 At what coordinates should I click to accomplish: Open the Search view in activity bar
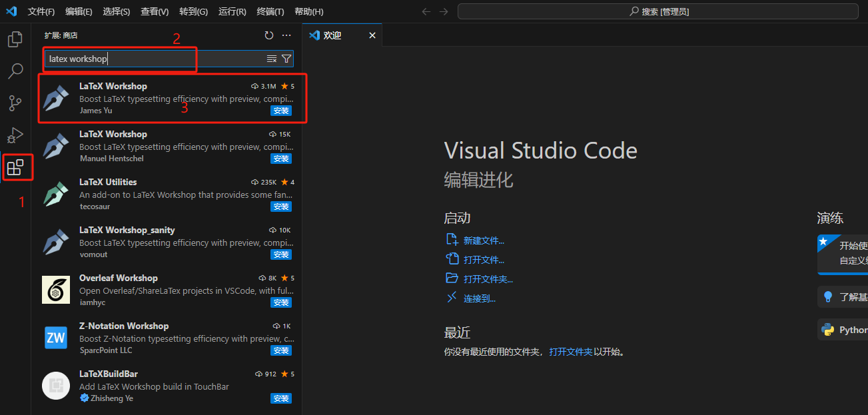15,71
